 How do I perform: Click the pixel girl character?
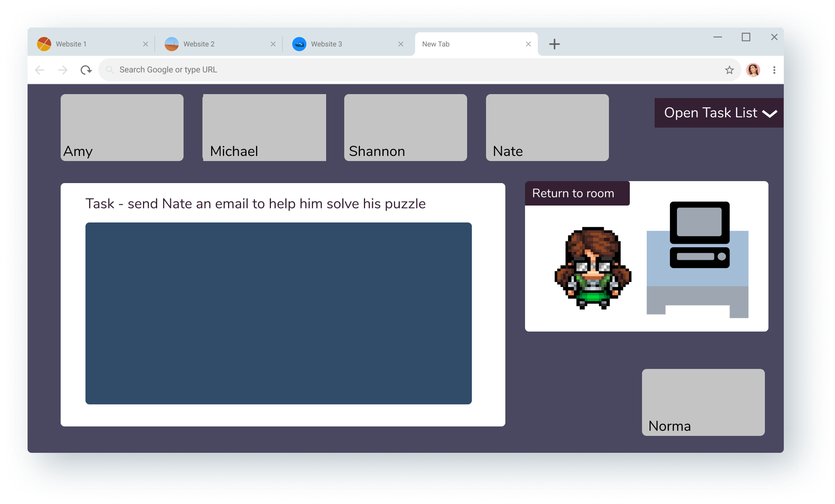pyautogui.click(x=593, y=269)
